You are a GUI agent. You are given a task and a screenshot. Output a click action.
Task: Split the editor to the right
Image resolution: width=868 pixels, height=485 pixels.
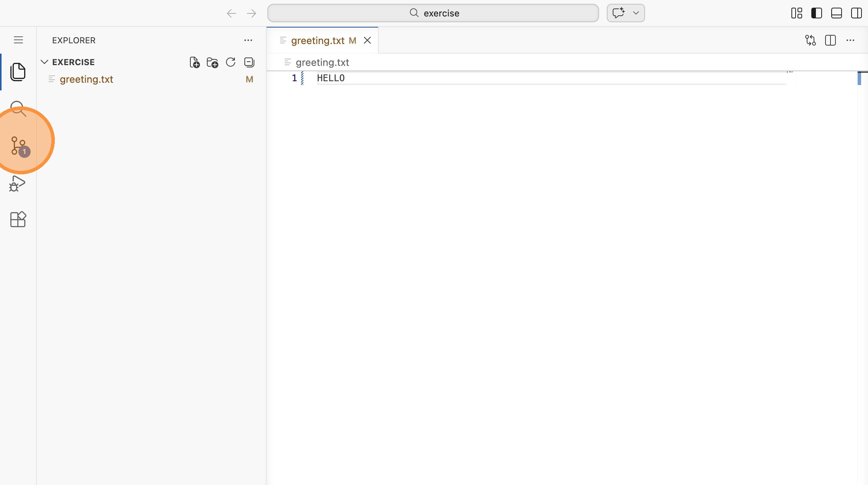click(830, 40)
